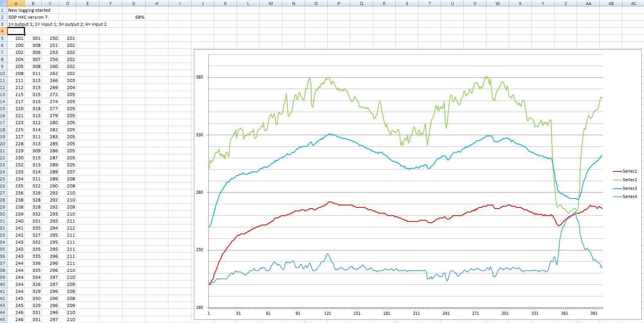Click cell B6 with value 308

tap(34, 45)
